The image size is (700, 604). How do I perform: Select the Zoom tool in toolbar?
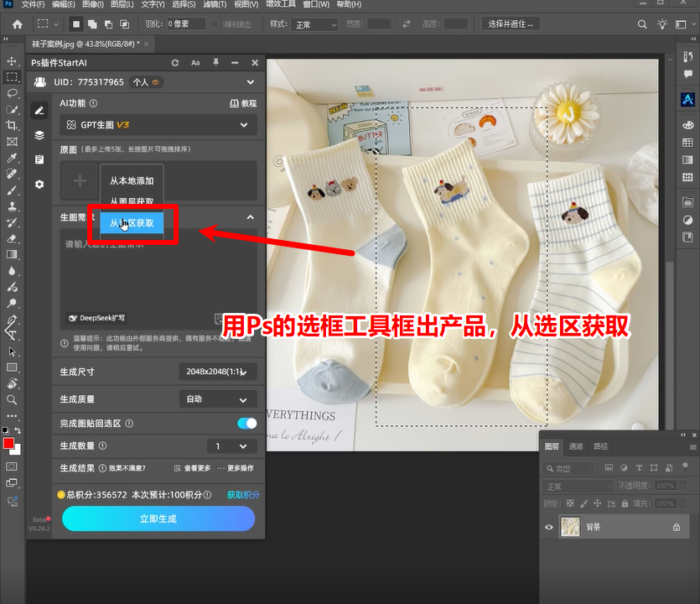point(12,399)
